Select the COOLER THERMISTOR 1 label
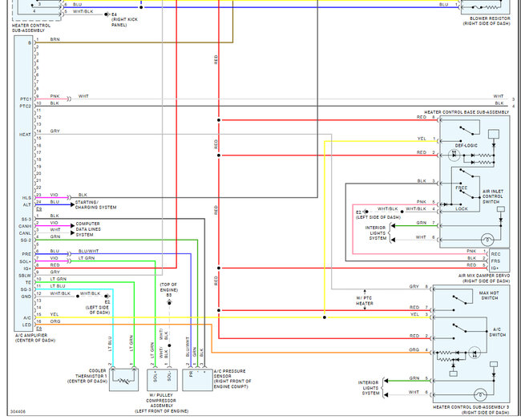Image resolution: width=521 pixels, height=420 pixels. point(87,376)
